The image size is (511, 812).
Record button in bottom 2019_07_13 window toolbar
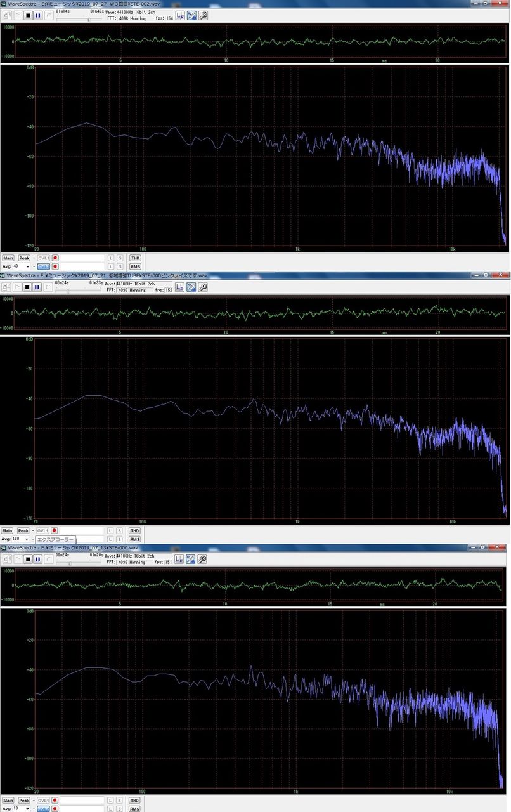(x=48, y=560)
